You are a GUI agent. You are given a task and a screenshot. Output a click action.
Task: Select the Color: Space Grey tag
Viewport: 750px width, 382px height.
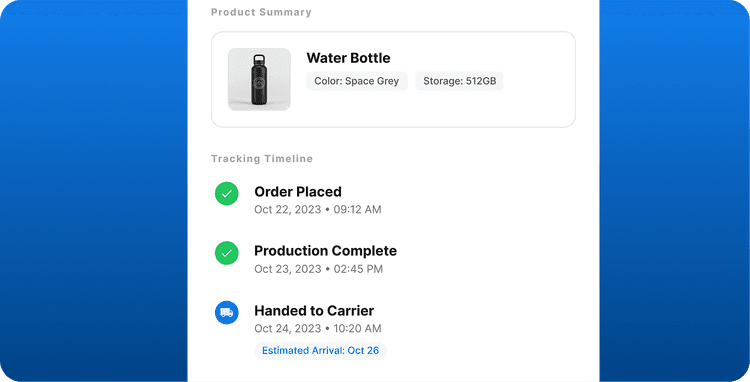(x=357, y=81)
